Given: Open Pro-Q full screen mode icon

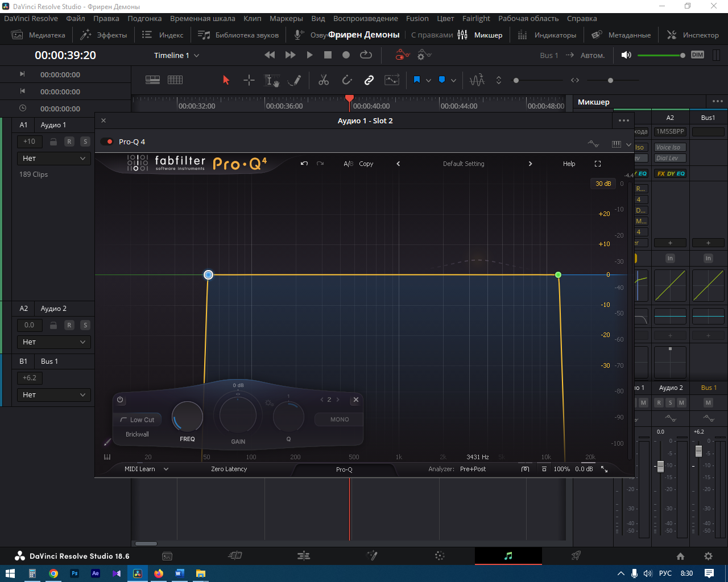Looking at the screenshot, I should 598,164.
